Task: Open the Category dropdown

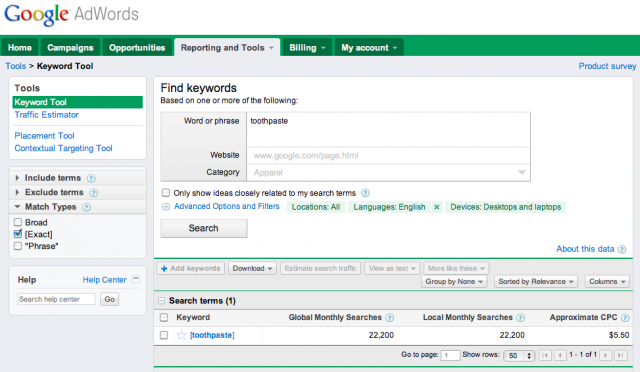Action: pos(388,172)
